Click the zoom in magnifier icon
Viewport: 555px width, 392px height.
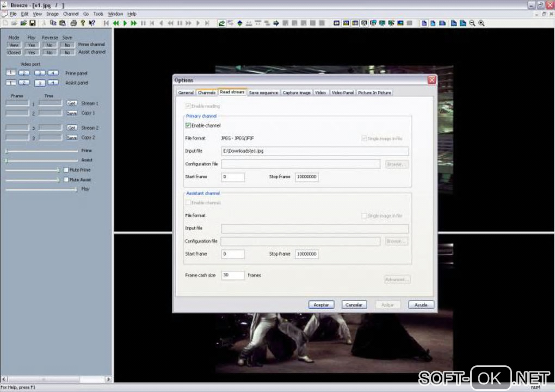click(x=482, y=23)
